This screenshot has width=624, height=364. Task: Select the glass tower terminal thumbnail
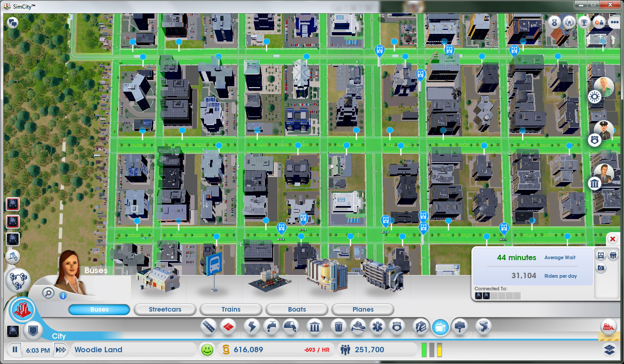tap(327, 275)
